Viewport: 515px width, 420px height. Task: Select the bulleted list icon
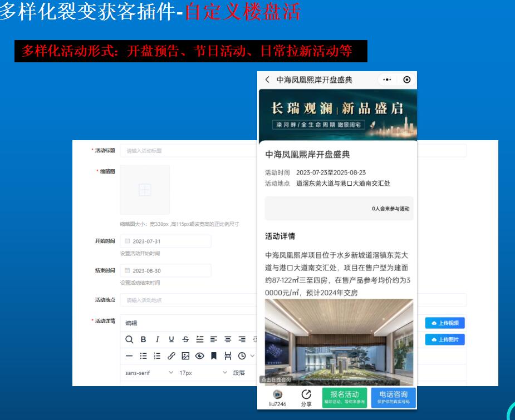pos(143,356)
